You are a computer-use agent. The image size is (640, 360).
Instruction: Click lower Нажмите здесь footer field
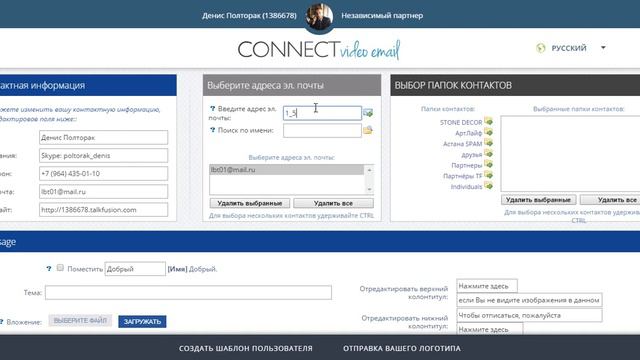point(490,329)
